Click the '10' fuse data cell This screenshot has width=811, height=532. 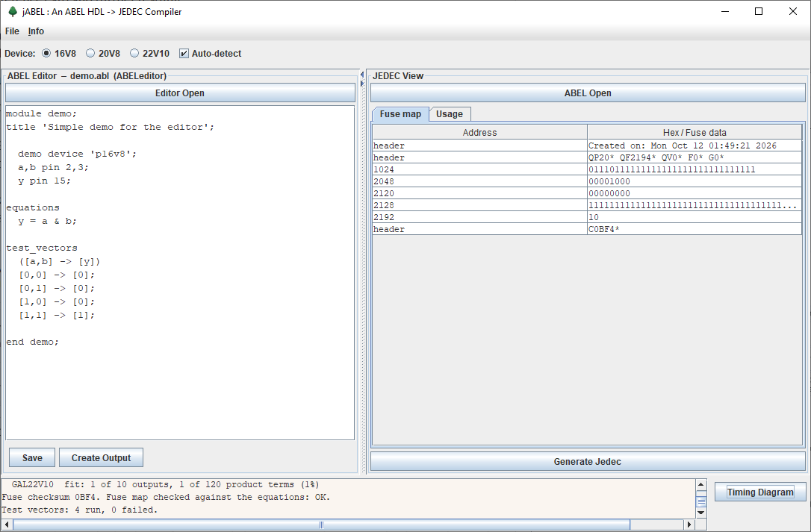point(695,217)
